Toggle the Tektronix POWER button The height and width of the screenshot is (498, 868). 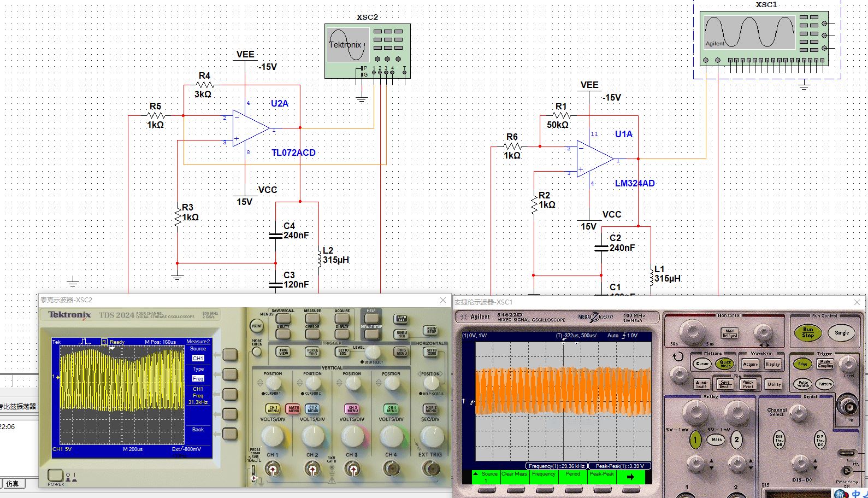(x=55, y=475)
